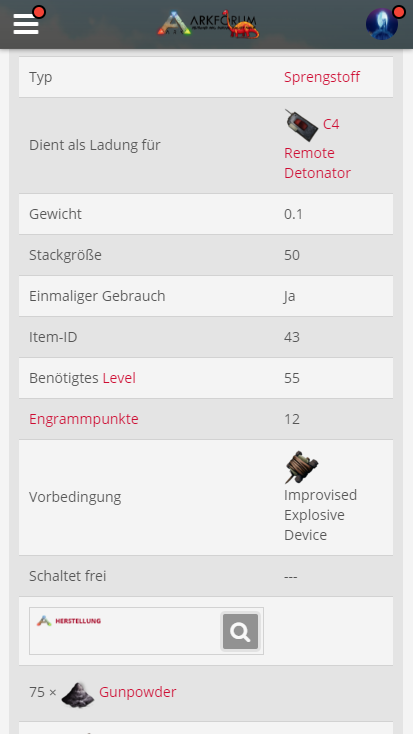Open the Engrammpunkte link
The height and width of the screenshot is (734, 413).
84,419
